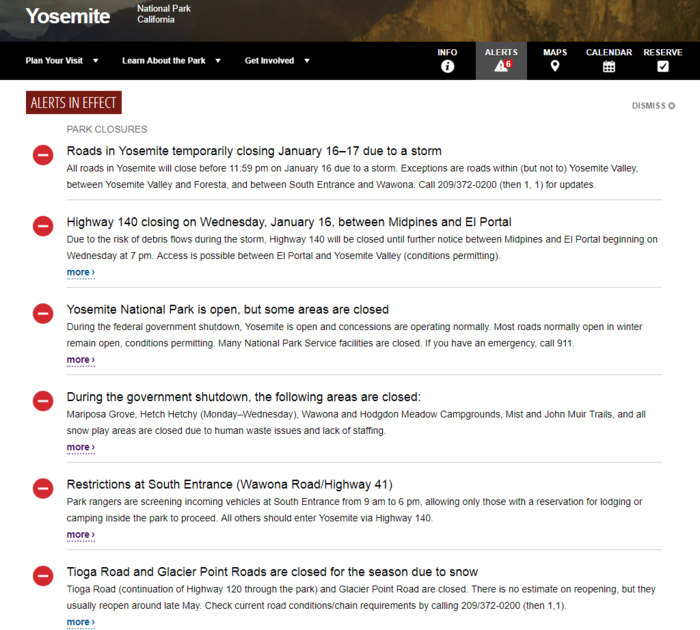This screenshot has height=630, width=700.
Task: Click red closure icon beside South Entrance restrictions
Action: pos(43,489)
